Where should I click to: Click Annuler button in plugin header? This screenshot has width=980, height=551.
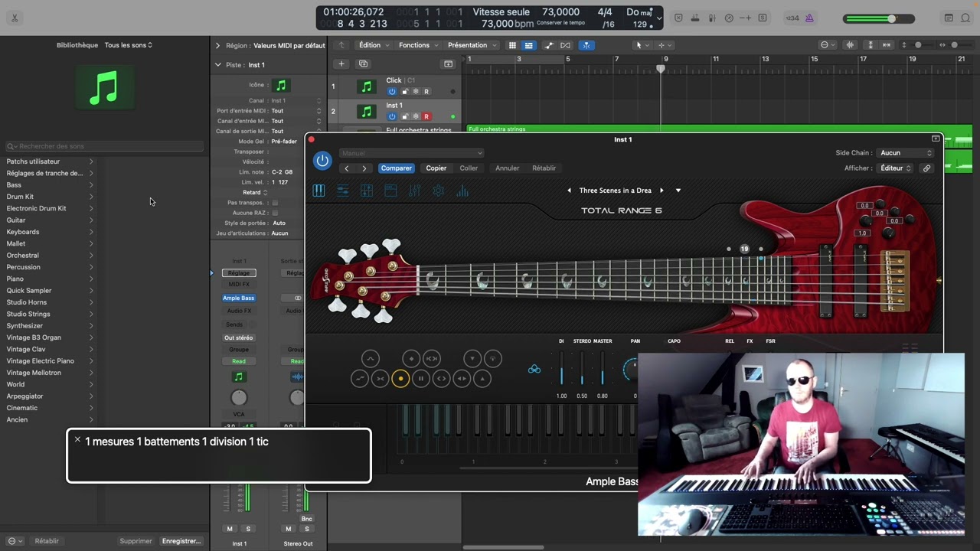click(507, 168)
